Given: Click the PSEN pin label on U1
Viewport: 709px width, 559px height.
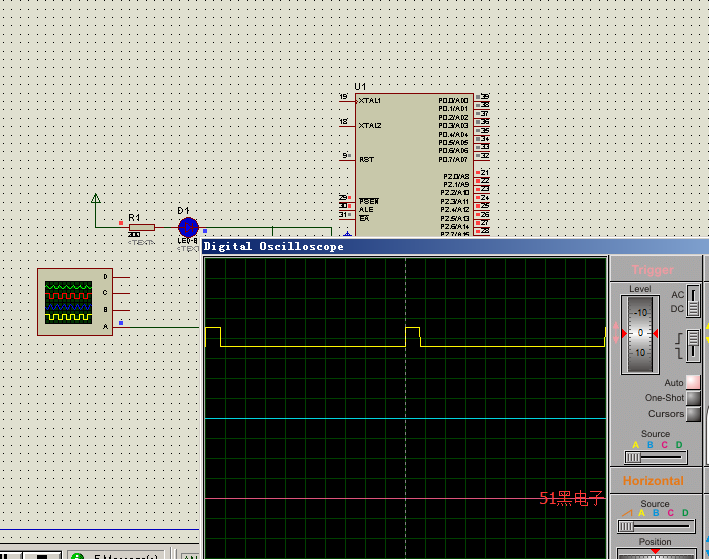Looking at the screenshot, I should click(369, 201).
